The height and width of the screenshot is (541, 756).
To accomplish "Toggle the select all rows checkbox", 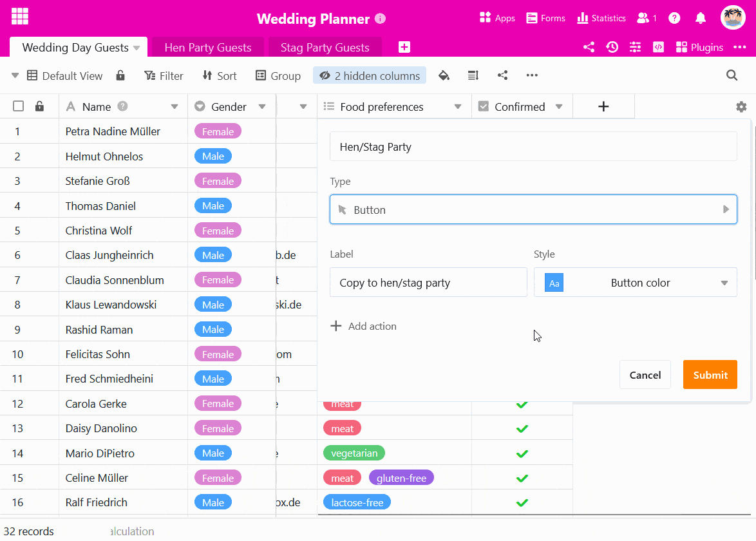I will pos(19,106).
